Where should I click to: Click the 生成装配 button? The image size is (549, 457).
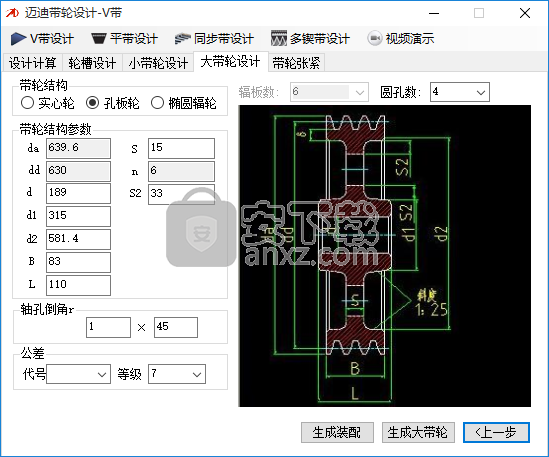click(x=337, y=432)
